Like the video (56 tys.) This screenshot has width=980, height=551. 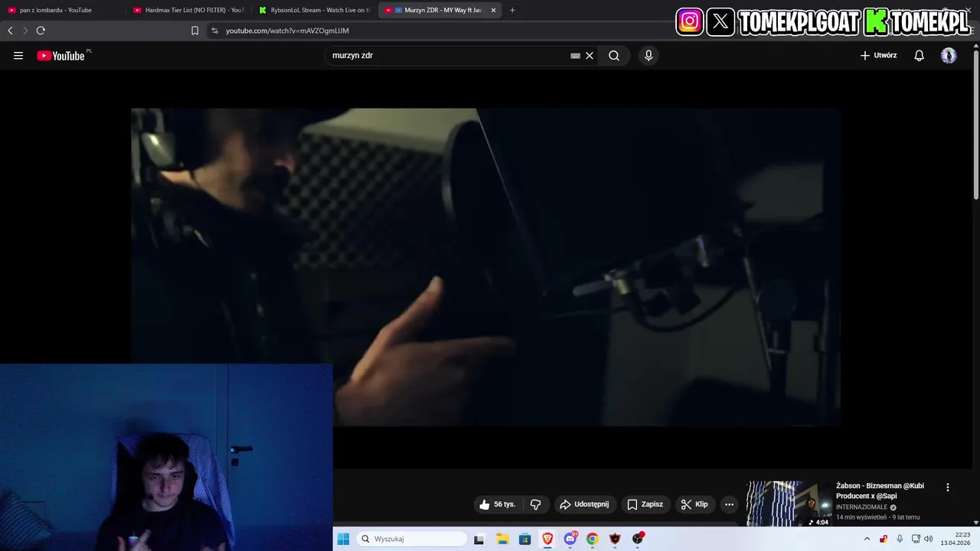498,504
